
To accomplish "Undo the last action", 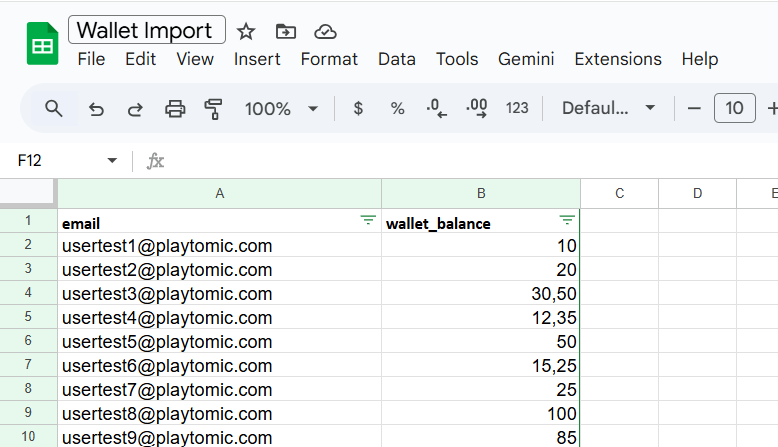I will coord(96,108).
